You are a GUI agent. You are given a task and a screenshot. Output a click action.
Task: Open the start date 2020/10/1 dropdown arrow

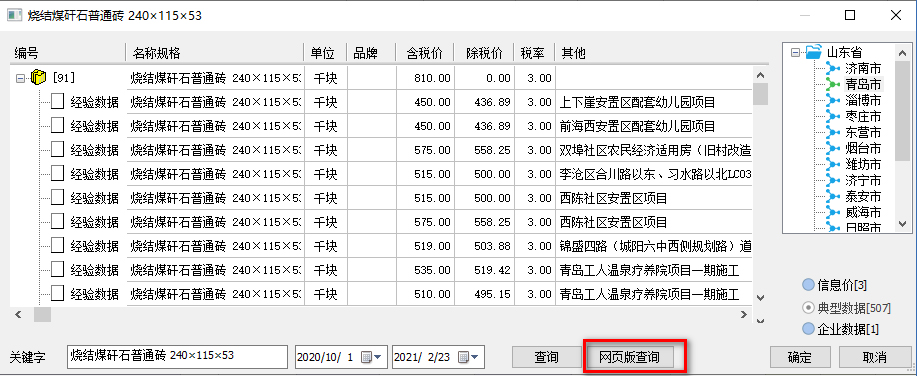[x=378, y=357]
